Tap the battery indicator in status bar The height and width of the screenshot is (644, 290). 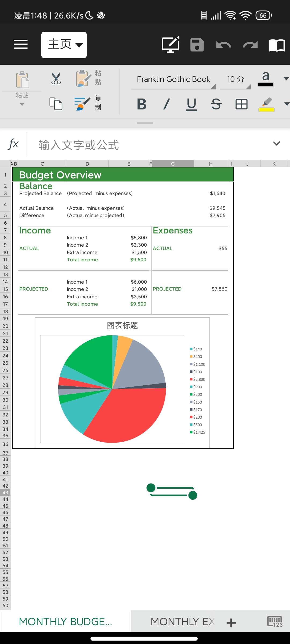coord(264,15)
